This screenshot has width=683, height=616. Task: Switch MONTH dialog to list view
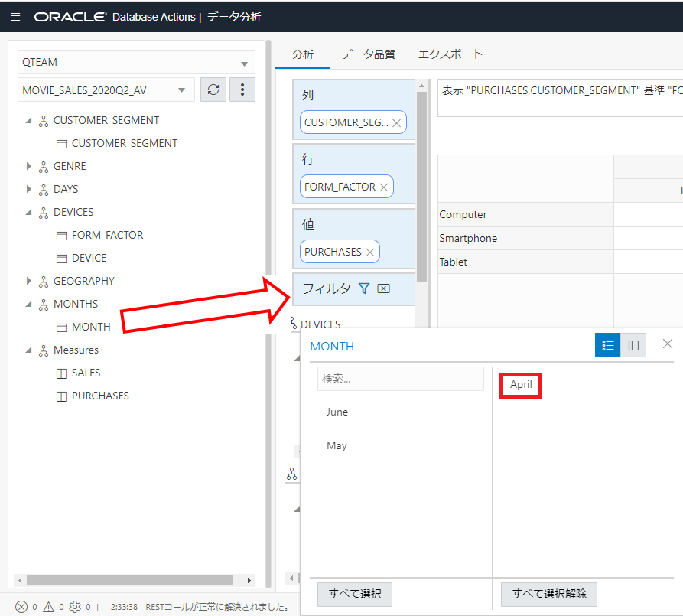pos(608,345)
